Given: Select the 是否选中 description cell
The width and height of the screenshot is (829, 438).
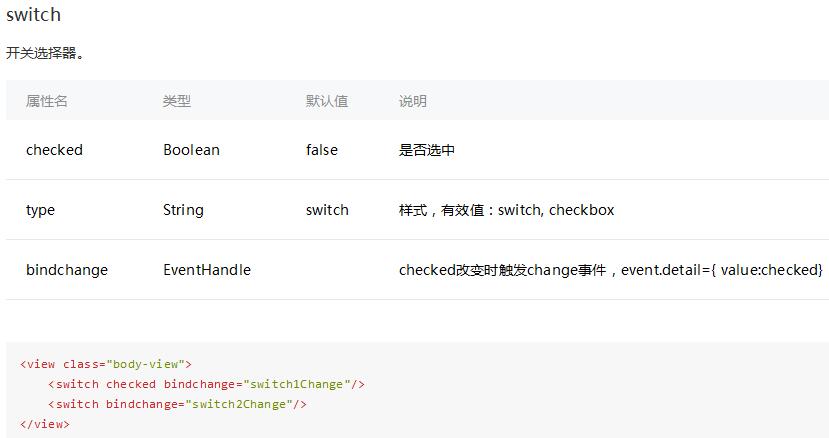Looking at the screenshot, I should tap(427, 150).
